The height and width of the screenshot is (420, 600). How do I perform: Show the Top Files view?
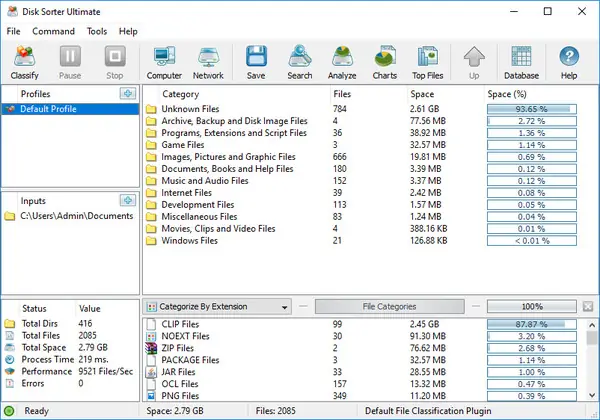[x=428, y=63]
